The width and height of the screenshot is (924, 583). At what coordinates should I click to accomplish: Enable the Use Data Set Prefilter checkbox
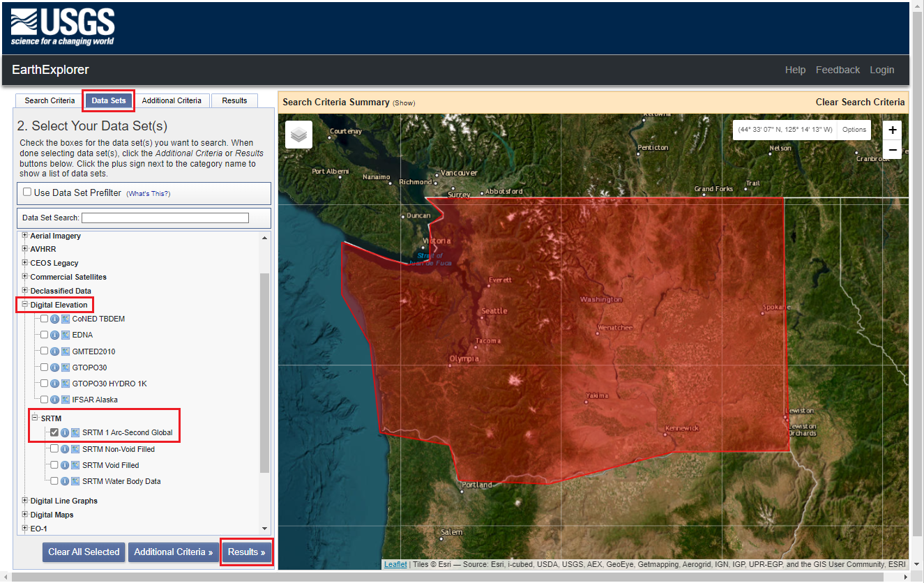(27, 192)
